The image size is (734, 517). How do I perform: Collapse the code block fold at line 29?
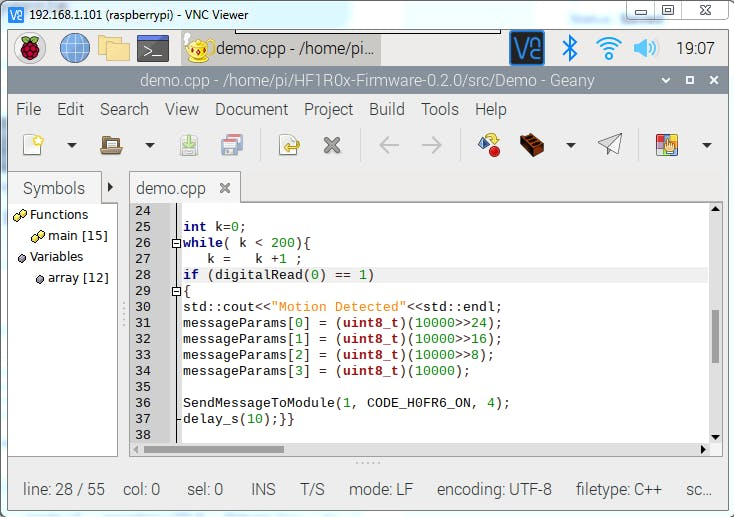176,291
